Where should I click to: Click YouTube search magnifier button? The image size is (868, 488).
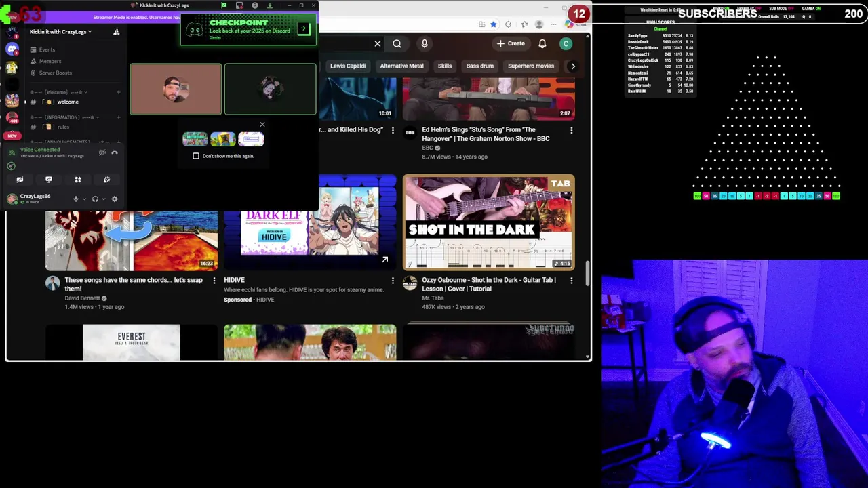click(x=397, y=43)
